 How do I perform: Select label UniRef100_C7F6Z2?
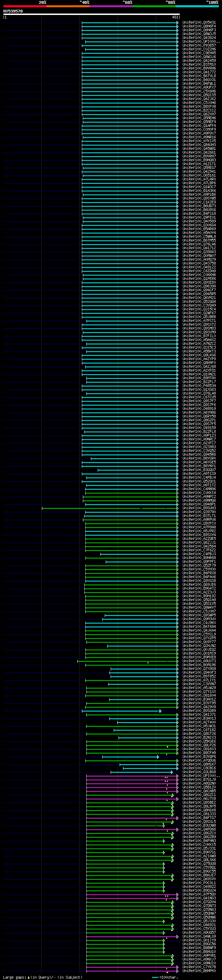199,550
